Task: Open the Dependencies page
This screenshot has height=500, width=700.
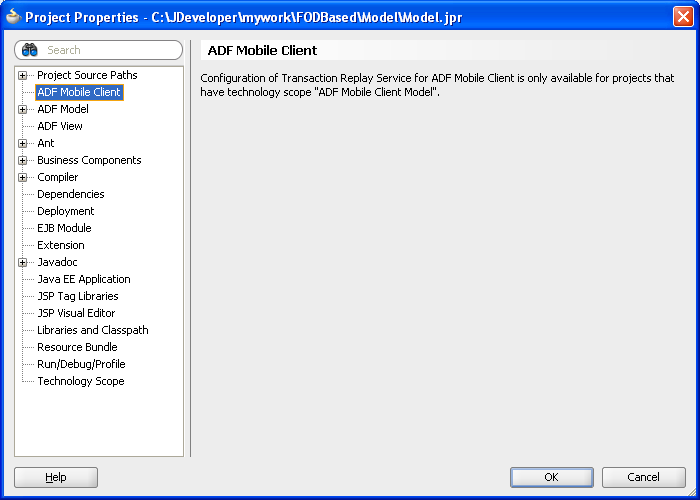Action: pos(71,194)
